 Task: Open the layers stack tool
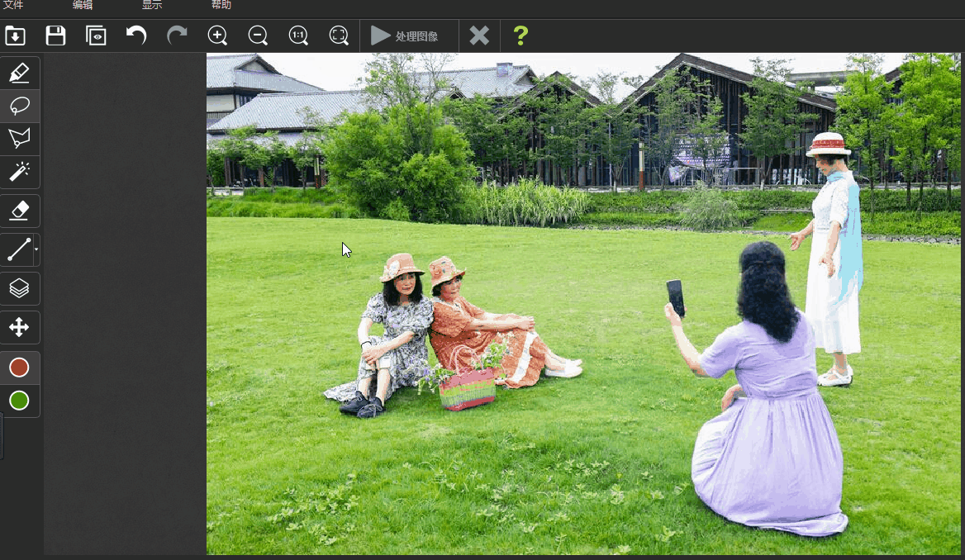click(20, 288)
